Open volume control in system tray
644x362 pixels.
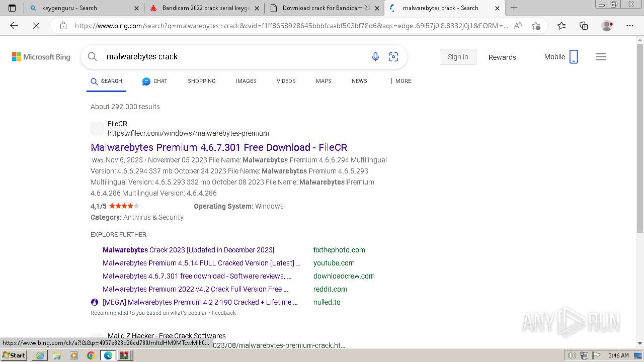tap(572, 355)
